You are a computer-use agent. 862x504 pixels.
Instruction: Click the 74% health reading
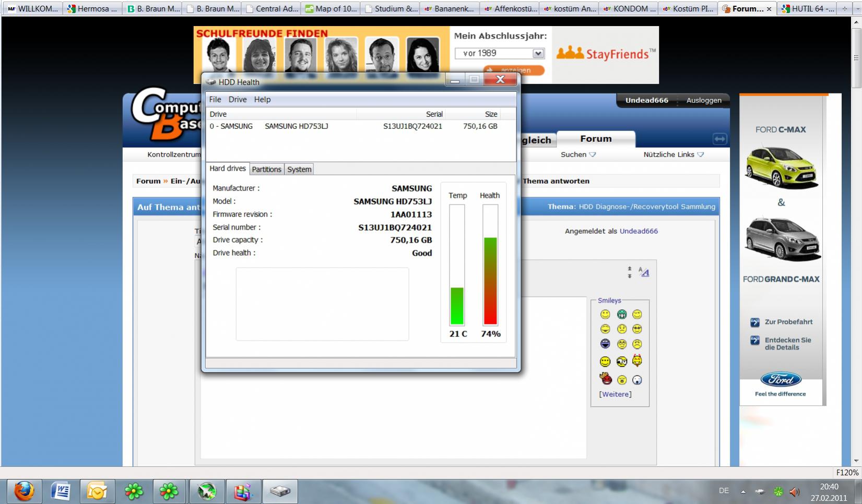tap(491, 334)
